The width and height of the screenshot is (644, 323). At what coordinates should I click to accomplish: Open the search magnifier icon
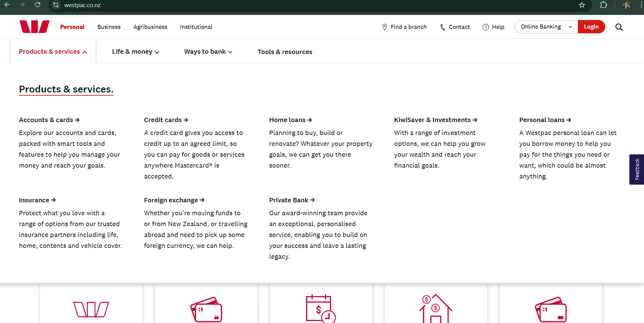pyautogui.click(x=619, y=27)
